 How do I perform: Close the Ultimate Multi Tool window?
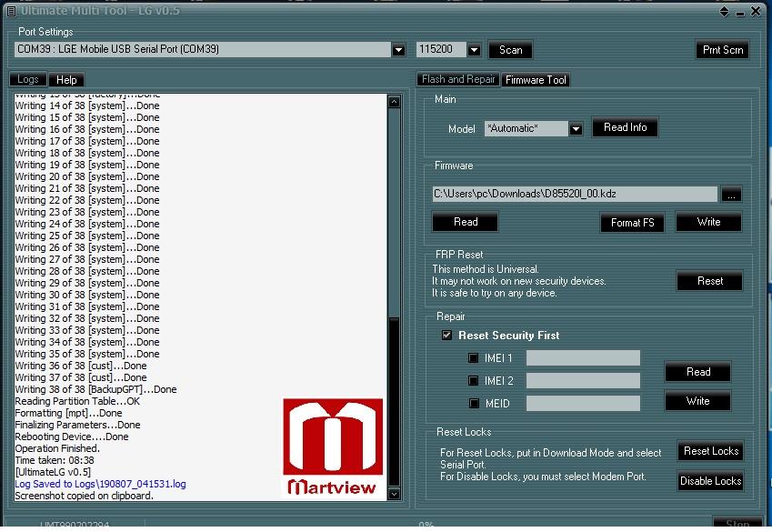coord(756,11)
